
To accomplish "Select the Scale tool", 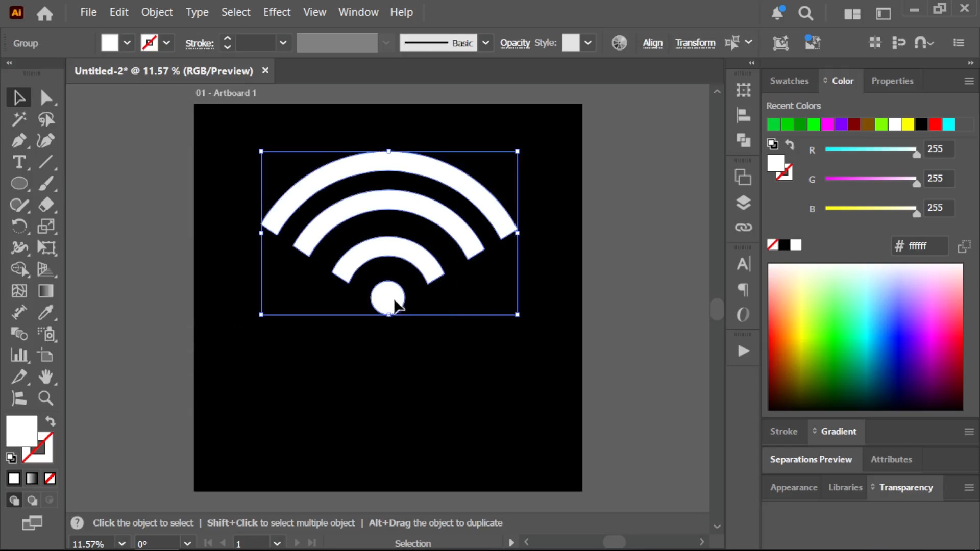I will tap(46, 227).
